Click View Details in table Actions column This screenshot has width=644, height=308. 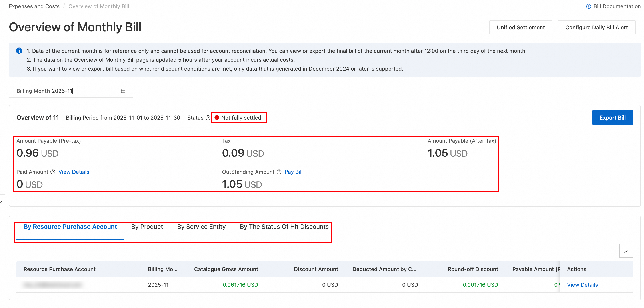[x=582, y=284]
